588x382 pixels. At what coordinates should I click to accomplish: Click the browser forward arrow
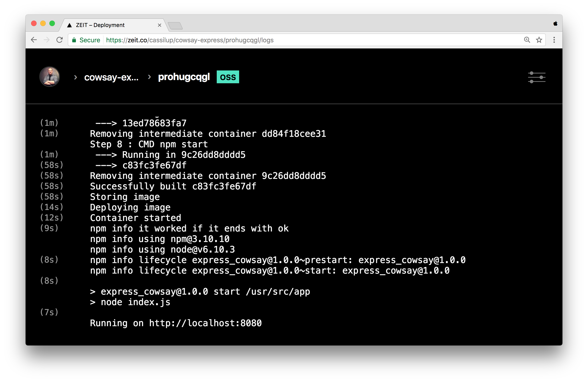coord(46,40)
